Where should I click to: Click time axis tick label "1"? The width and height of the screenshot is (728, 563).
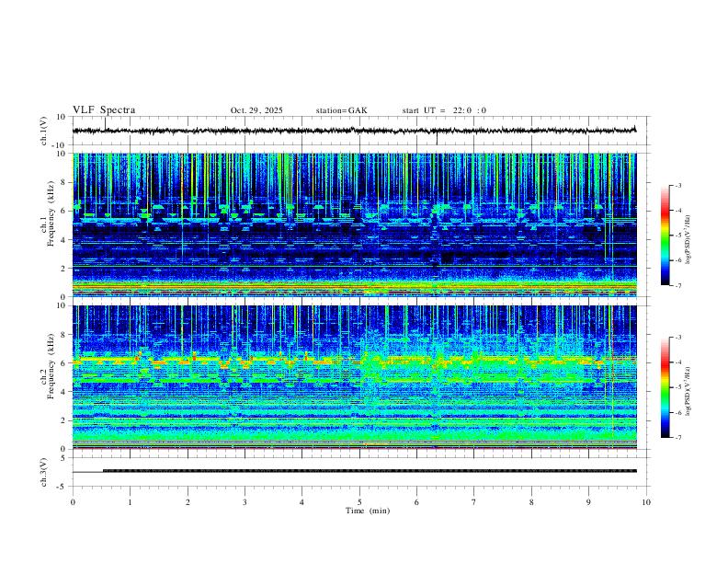pyautogui.click(x=130, y=502)
